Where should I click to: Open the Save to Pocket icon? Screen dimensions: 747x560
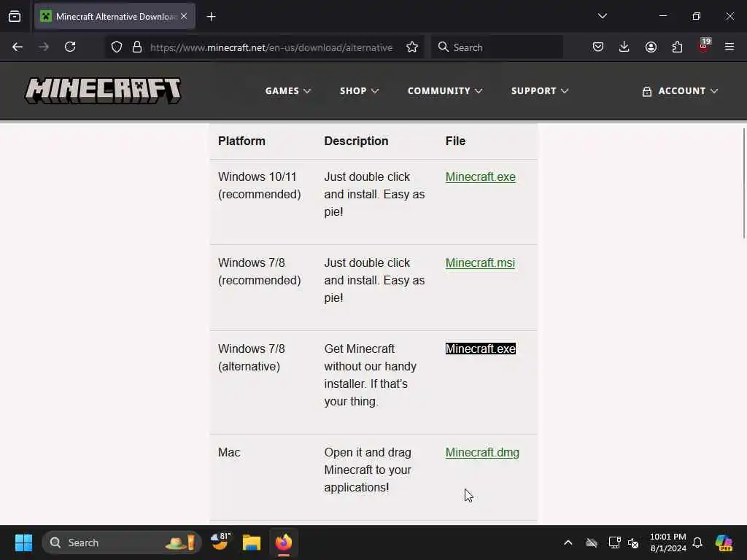click(598, 47)
